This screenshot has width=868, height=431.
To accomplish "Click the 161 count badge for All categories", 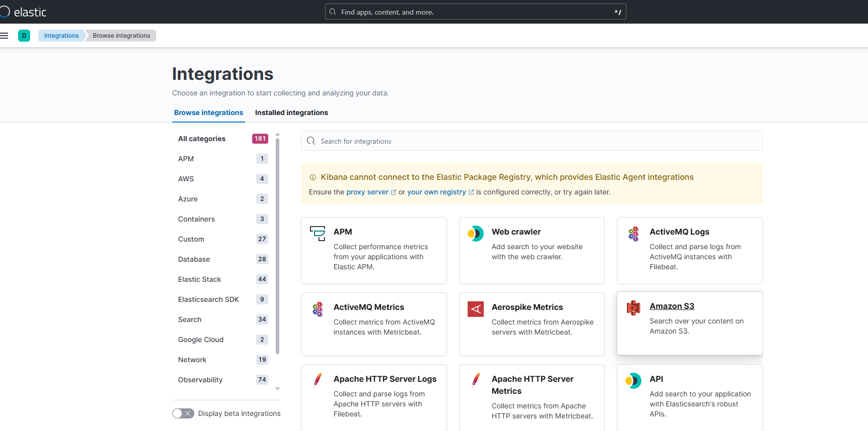I will coord(260,139).
